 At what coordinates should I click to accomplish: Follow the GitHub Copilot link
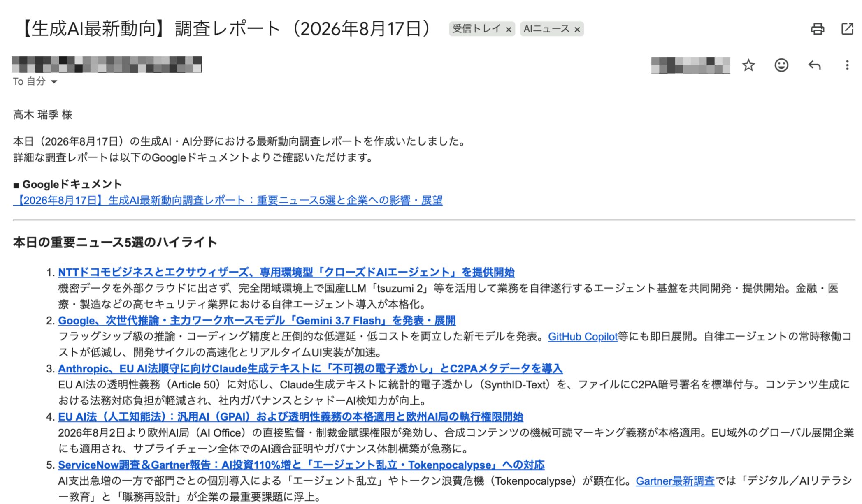point(583,336)
